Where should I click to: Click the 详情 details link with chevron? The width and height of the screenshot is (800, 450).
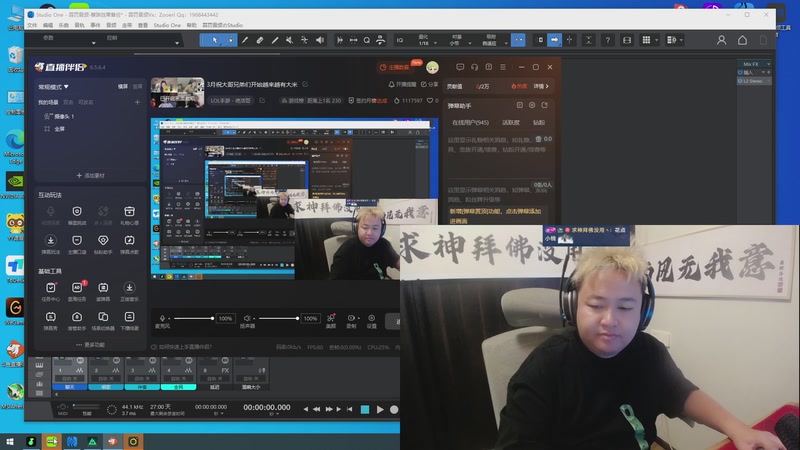[541, 86]
